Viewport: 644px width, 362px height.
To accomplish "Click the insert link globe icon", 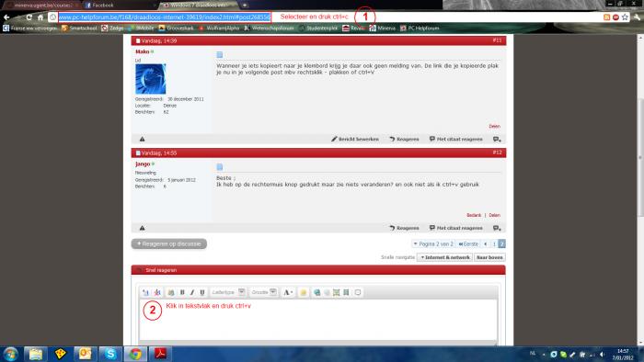I will 316,292.
